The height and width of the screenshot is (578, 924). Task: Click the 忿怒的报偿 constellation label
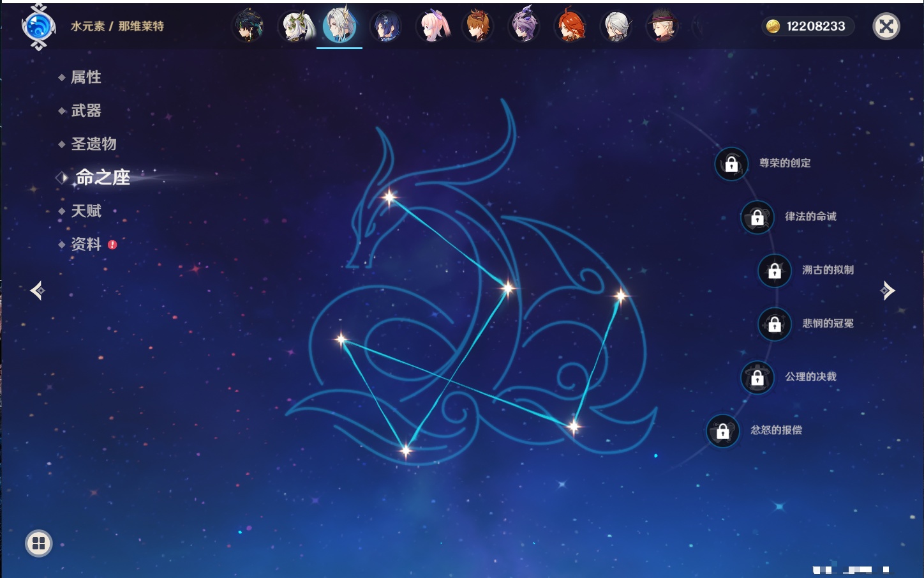[776, 430]
